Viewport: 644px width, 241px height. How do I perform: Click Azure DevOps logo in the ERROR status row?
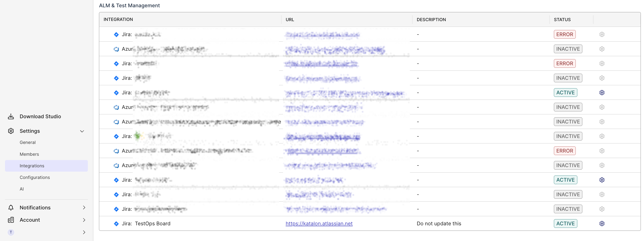(x=116, y=151)
